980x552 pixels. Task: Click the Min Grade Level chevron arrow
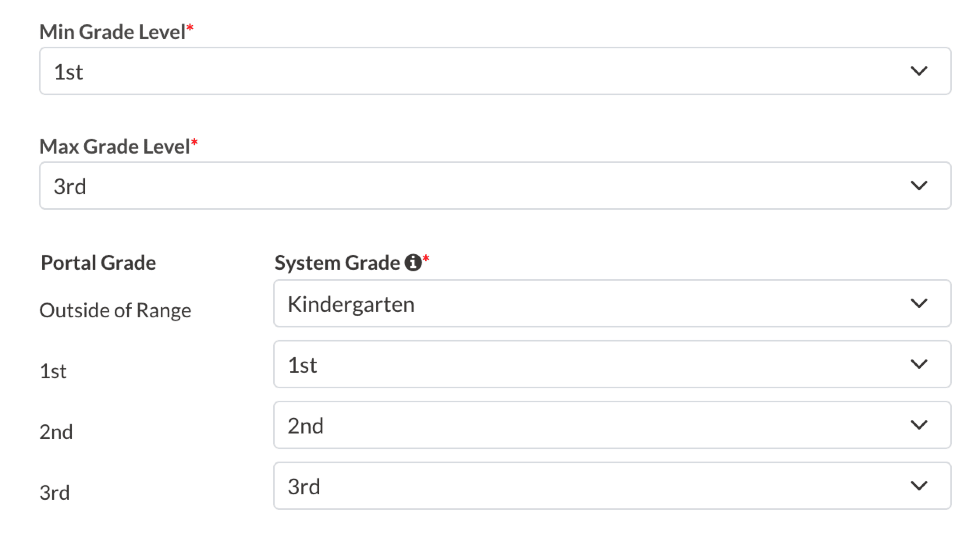(919, 71)
